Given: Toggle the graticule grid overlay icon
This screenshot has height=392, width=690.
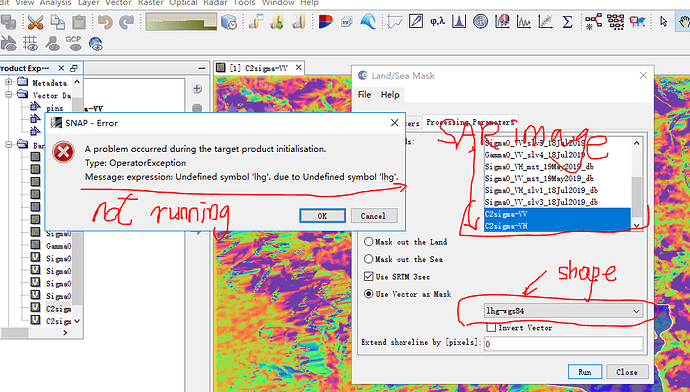Looking at the screenshot, I should (x=30, y=43).
